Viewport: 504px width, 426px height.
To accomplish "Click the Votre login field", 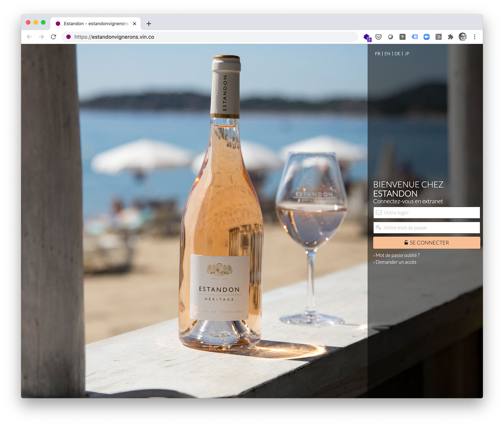I will [426, 213].
